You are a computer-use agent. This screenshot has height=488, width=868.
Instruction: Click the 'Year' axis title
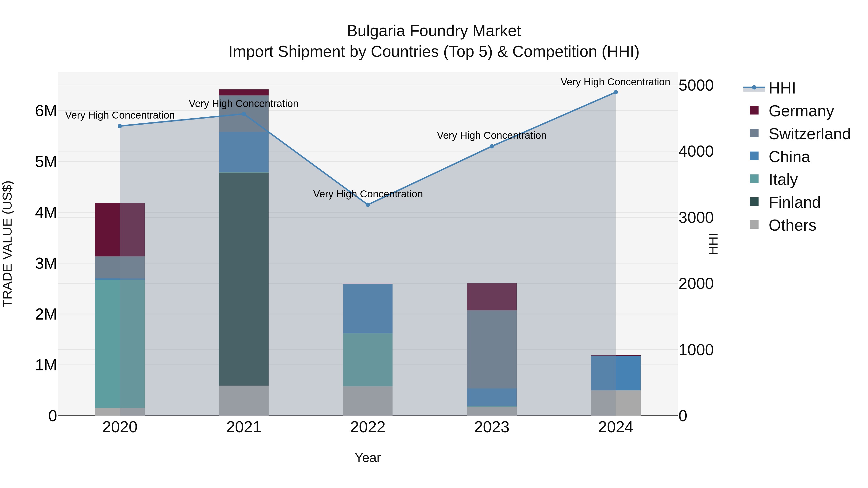368,458
